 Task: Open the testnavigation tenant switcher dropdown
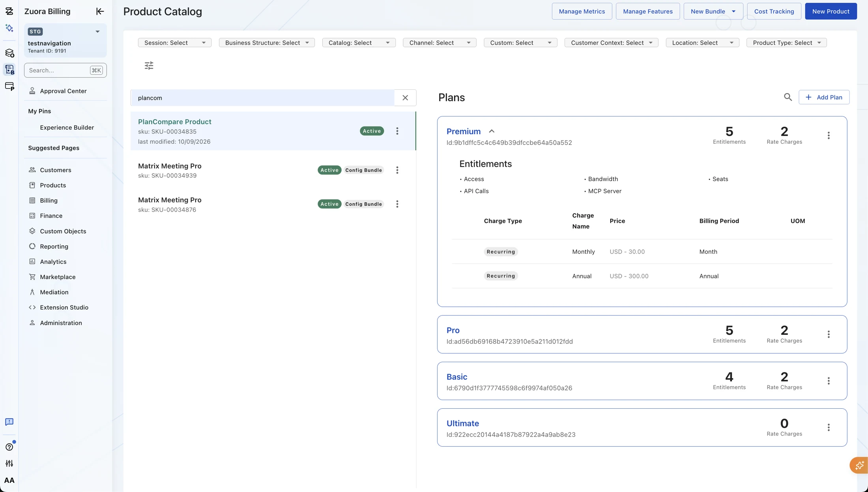pyautogui.click(x=97, y=32)
